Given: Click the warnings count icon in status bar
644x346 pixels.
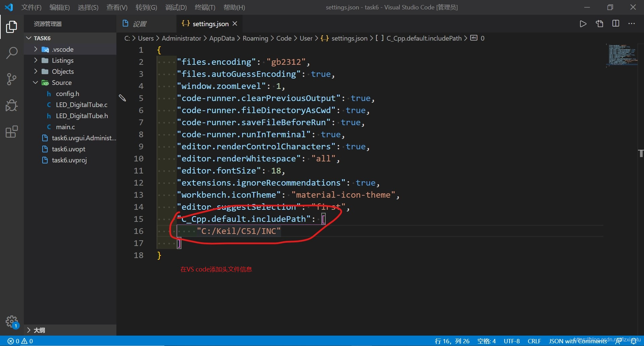Looking at the screenshot, I should 24,341.
